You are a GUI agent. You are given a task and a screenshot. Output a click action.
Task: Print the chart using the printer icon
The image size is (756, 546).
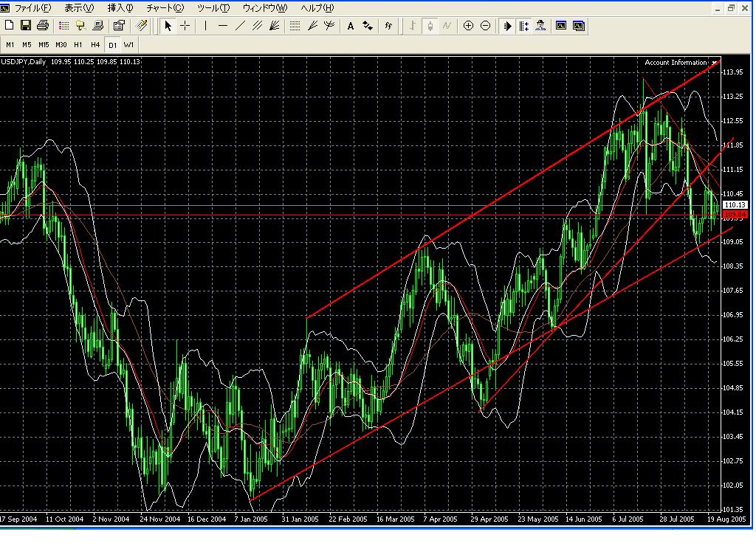click(42, 26)
